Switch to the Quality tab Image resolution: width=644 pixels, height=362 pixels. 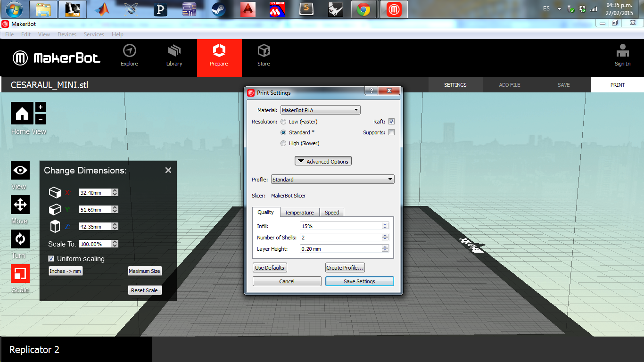click(266, 212)
